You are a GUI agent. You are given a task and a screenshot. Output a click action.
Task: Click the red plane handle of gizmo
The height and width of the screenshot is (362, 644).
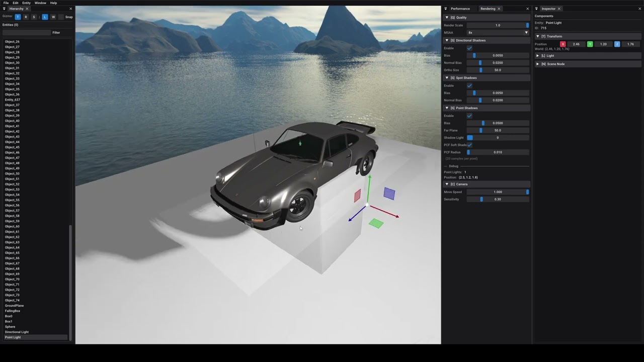pos(357,196)
